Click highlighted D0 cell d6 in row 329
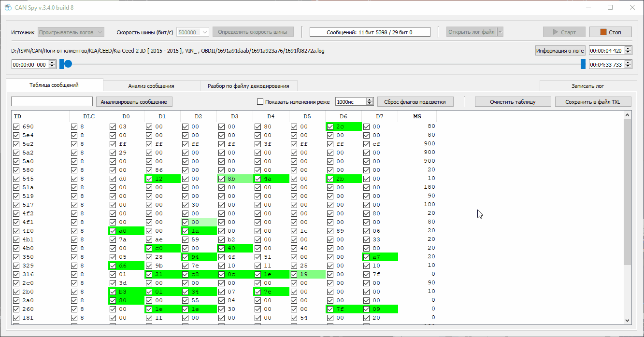The width and height of the screenshot is (644, 337). [x=126, y=266]
